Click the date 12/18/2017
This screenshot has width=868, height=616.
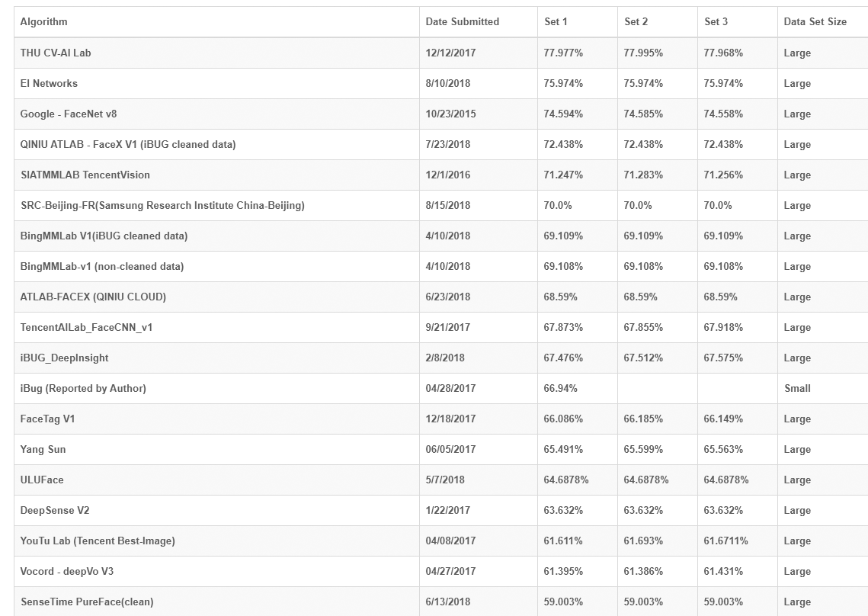(x=450, y=419)
